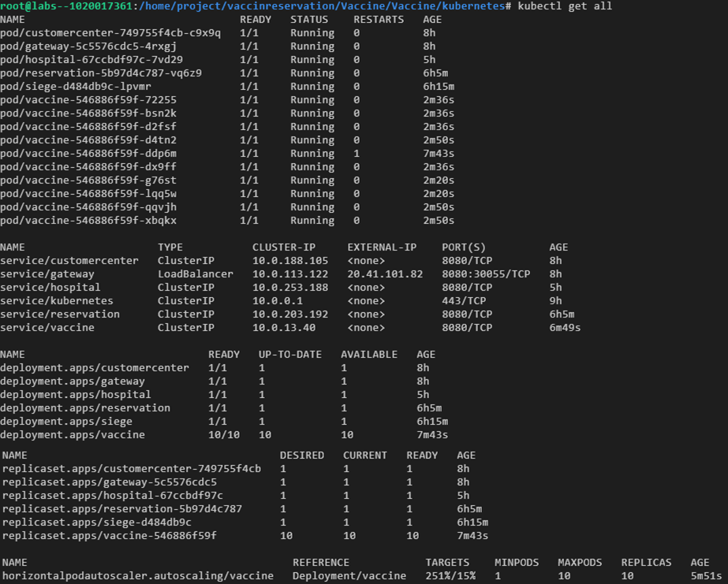The width and height of the screenshot is (728, 584).
Task: Select external IP 20.41.101.82
Action: click(x=385, y=274)
